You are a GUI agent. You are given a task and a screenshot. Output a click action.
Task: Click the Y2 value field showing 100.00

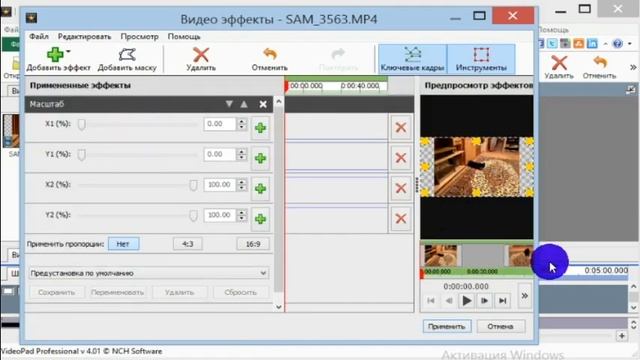pyautogui.click(x=220, y=215)
